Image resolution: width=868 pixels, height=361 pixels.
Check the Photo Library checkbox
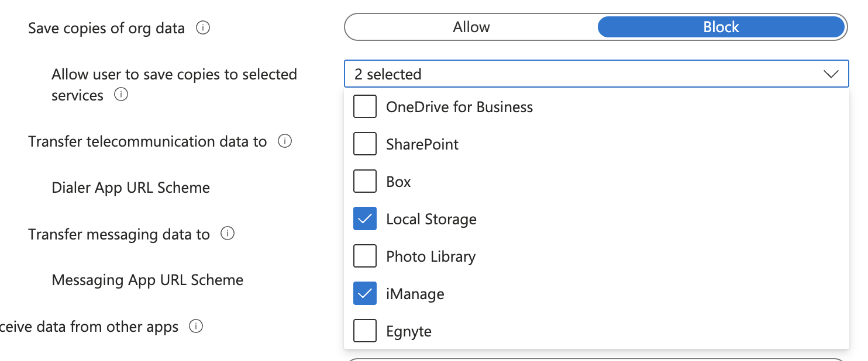(x=365, y=256)
